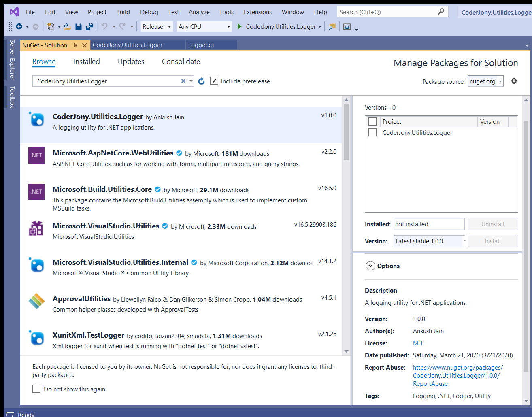Check the Do not show this again box
This screenshot has height=417, width=532.
36,389
